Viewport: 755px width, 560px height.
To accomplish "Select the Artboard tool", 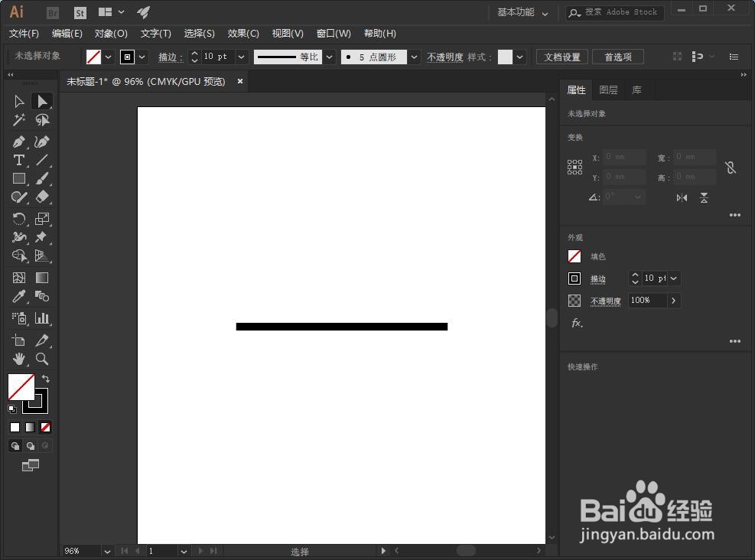I will (19, 340).
